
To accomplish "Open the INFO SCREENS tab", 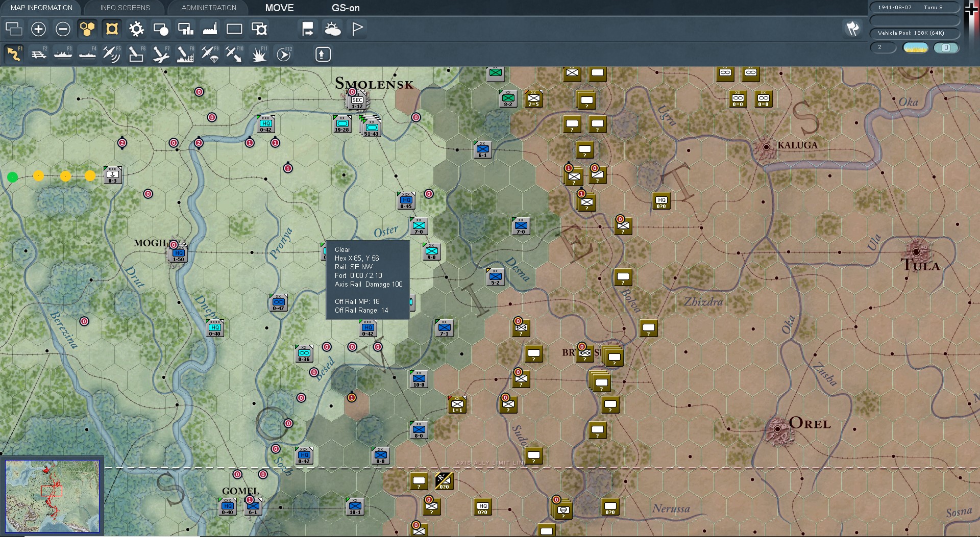I will [x=125, y=8].
